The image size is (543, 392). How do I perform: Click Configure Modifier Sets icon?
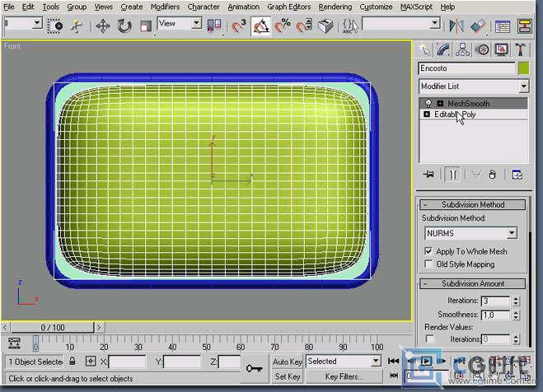(x=517, y=175)
